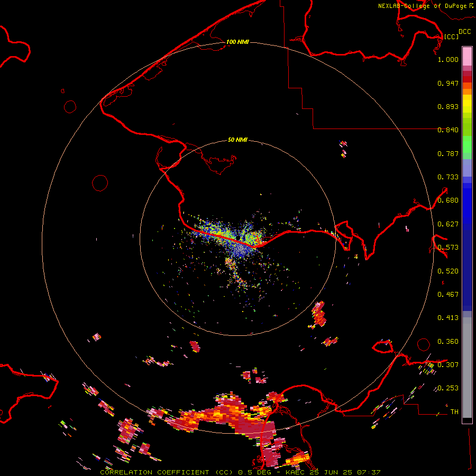
Task: Select the 0.573 scale value
Action: 448,248
